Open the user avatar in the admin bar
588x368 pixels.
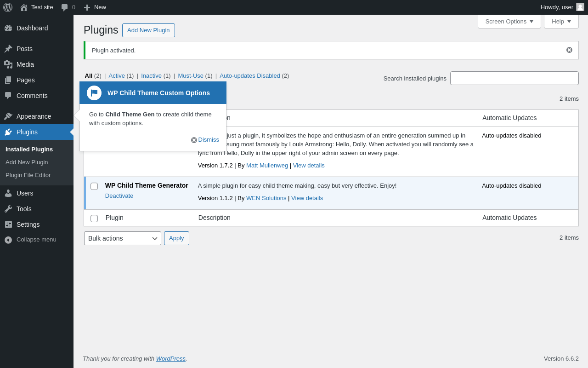[x=580, y=7]
